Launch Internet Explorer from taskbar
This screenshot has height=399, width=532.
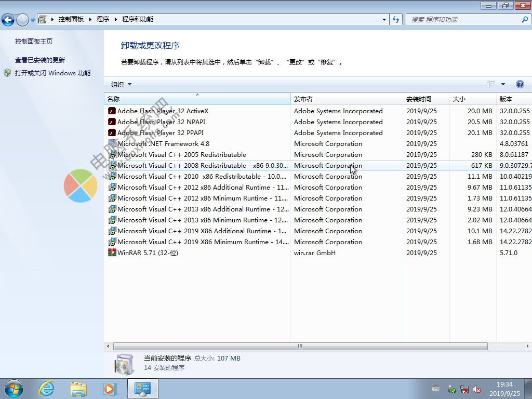tap(46, 389)
